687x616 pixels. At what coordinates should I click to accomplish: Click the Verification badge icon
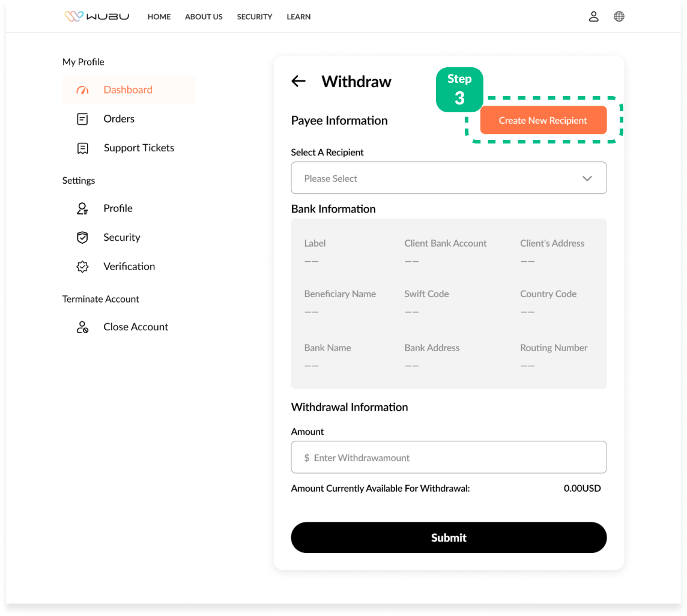(82, 267)
